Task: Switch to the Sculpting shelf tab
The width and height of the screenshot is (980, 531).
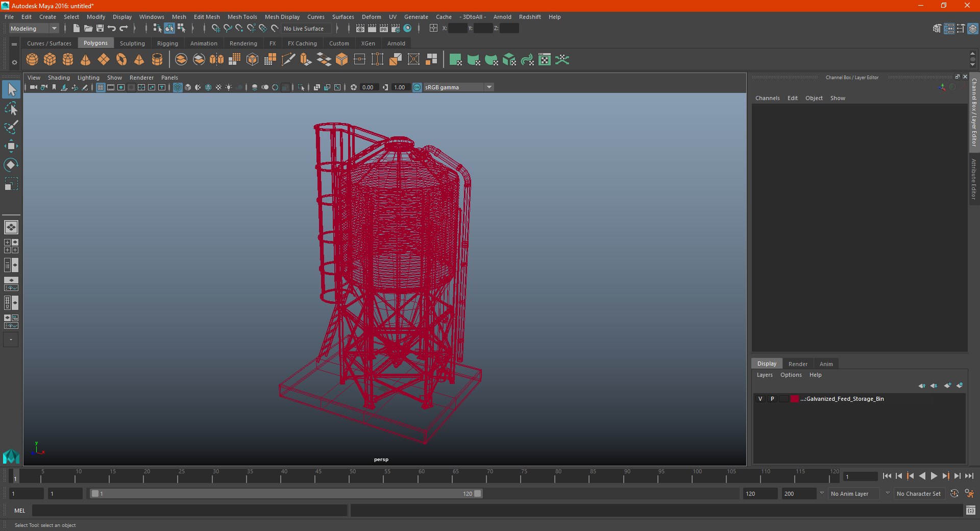Action: (x=132, y=43)
